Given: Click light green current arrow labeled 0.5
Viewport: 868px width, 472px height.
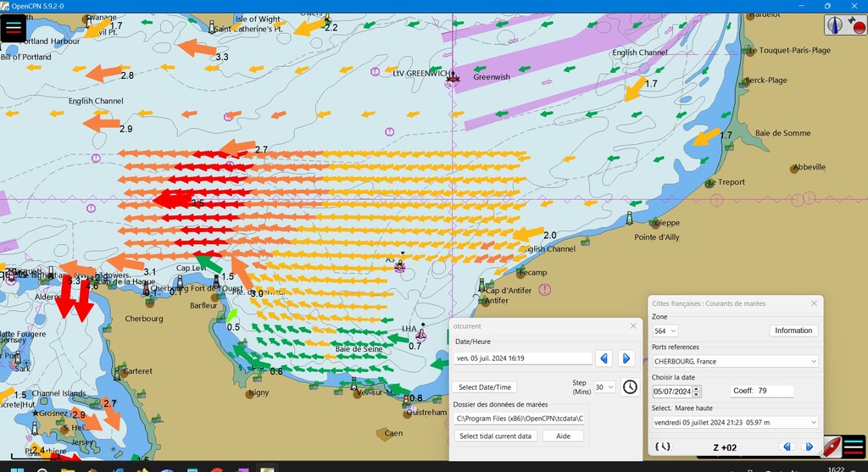Looking at the screenshot, I should coord(232,315).
